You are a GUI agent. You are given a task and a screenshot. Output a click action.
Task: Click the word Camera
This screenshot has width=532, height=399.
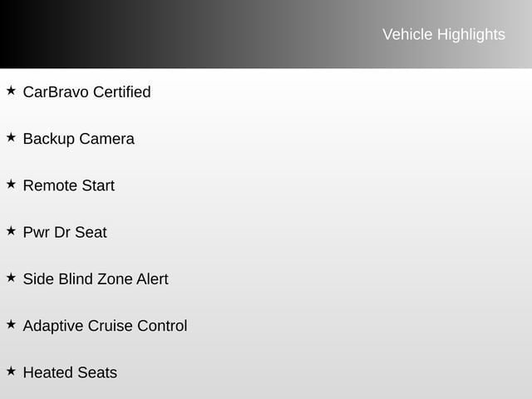106,139
